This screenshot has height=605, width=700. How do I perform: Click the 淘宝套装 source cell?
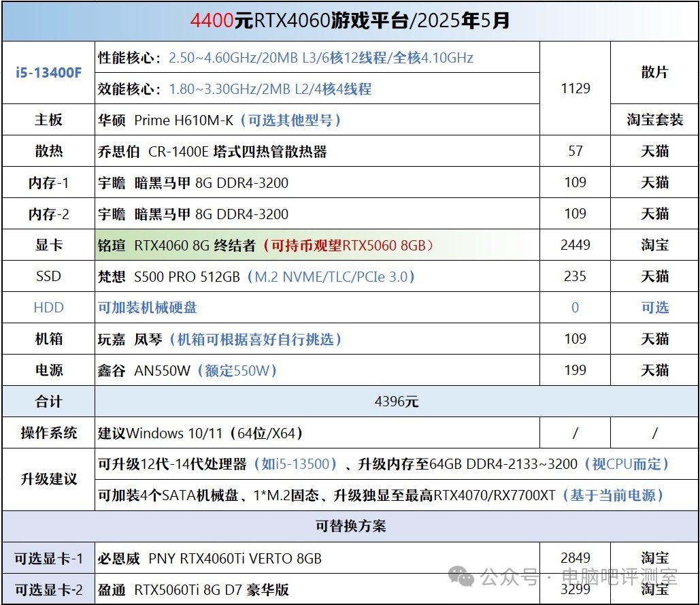click(654, 120)
